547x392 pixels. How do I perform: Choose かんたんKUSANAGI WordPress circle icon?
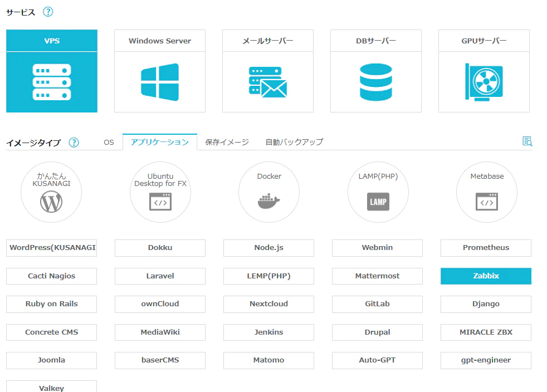[51, 192]
